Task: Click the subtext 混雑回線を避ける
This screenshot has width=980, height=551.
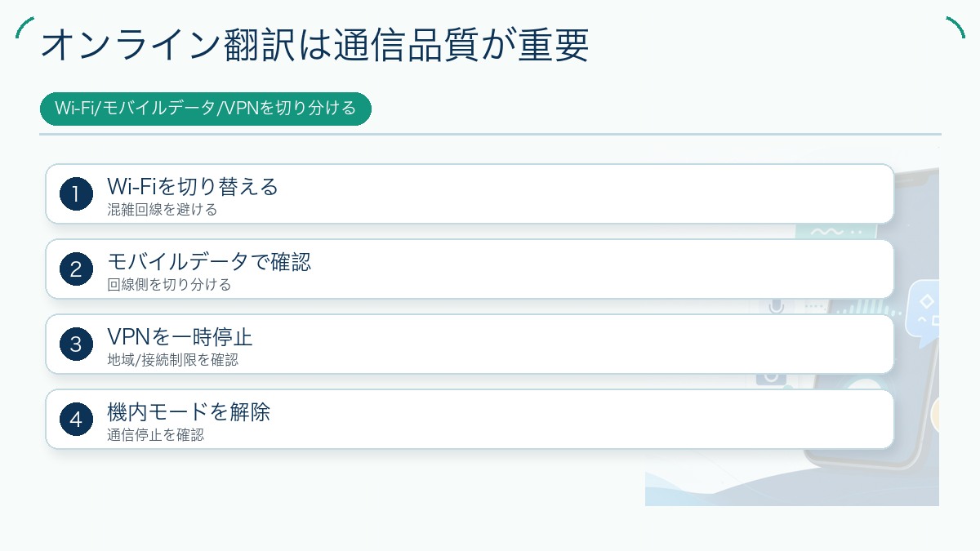Action: pos(163,210)
